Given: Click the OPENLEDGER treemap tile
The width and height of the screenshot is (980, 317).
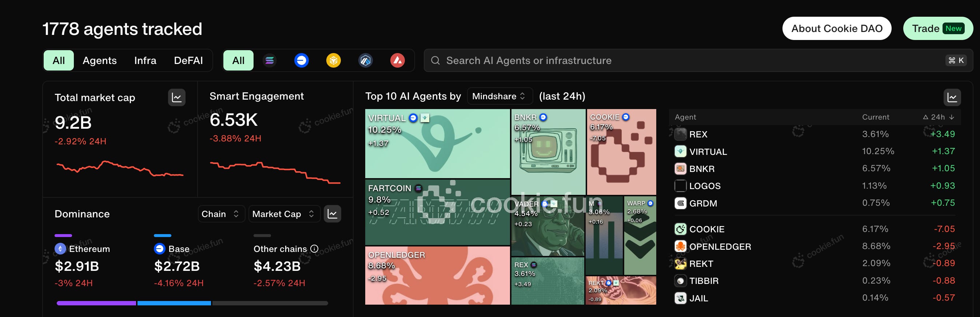Looking at the screenshot, I should coord(438,276).
